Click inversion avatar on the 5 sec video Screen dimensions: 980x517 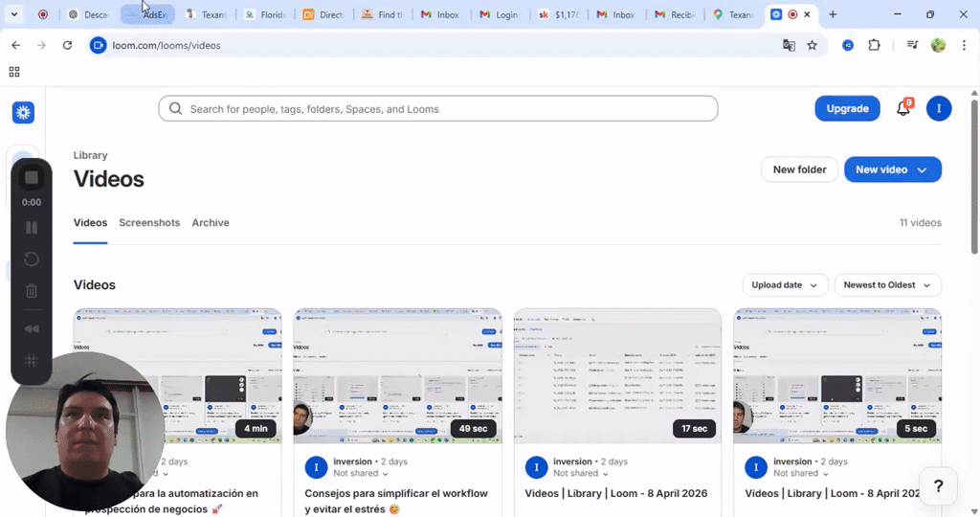(x=756, y=467)
